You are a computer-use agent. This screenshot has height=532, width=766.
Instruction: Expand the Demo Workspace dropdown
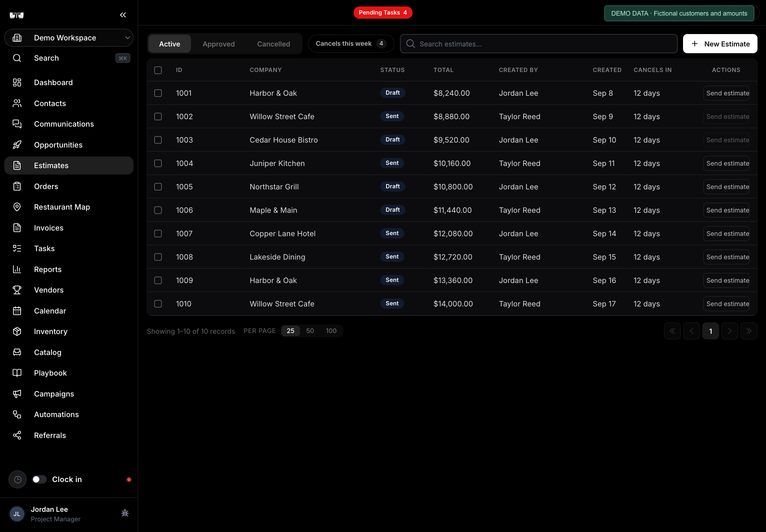click(x=69, y=38)
